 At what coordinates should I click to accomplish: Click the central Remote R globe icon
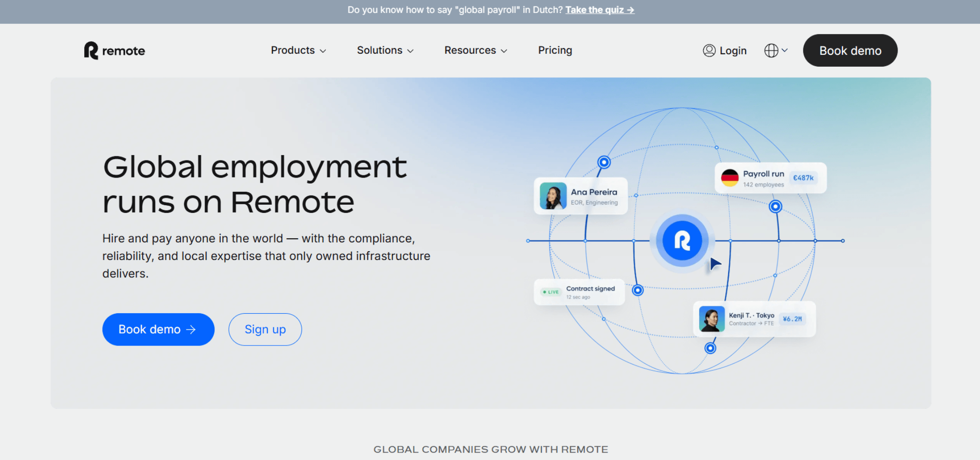pyautogui.click(x=682, y=241)
